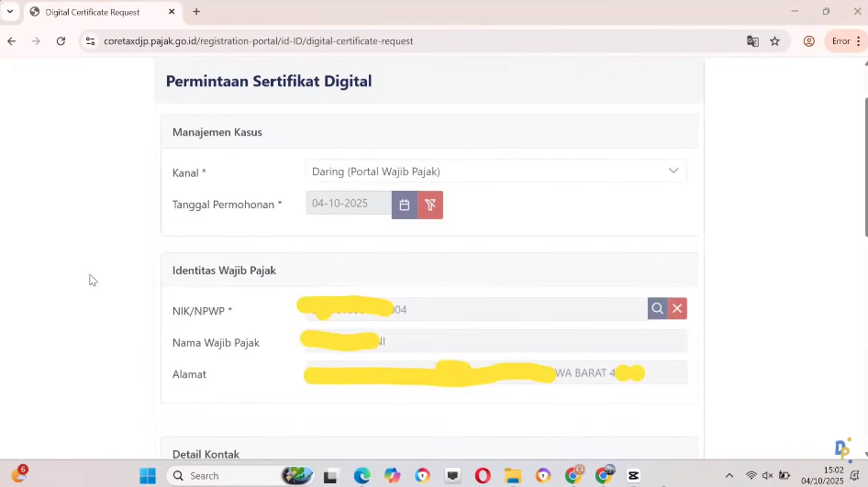
Task: Click the Tanggal Permohonan date field
Action: 349,204
